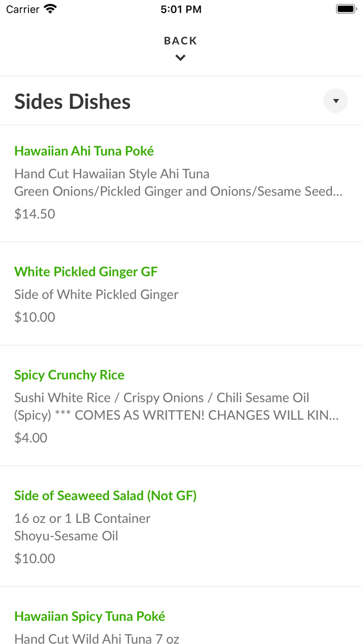This screenshot has height=644, width=362.
Task: Choose Side of Seaweed Salad (Not GF)
Action: pos(105,495)
